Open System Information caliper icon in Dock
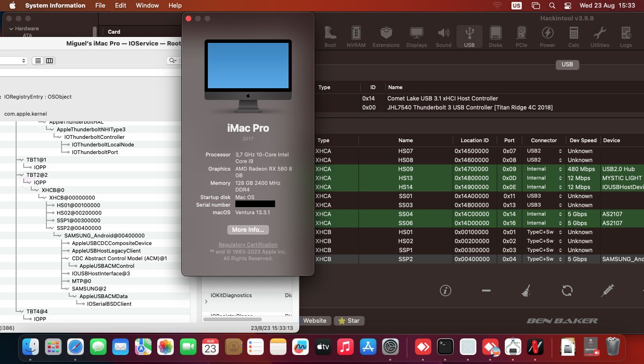The width and height of the screenshot is (644, 364). pos(513,347)
